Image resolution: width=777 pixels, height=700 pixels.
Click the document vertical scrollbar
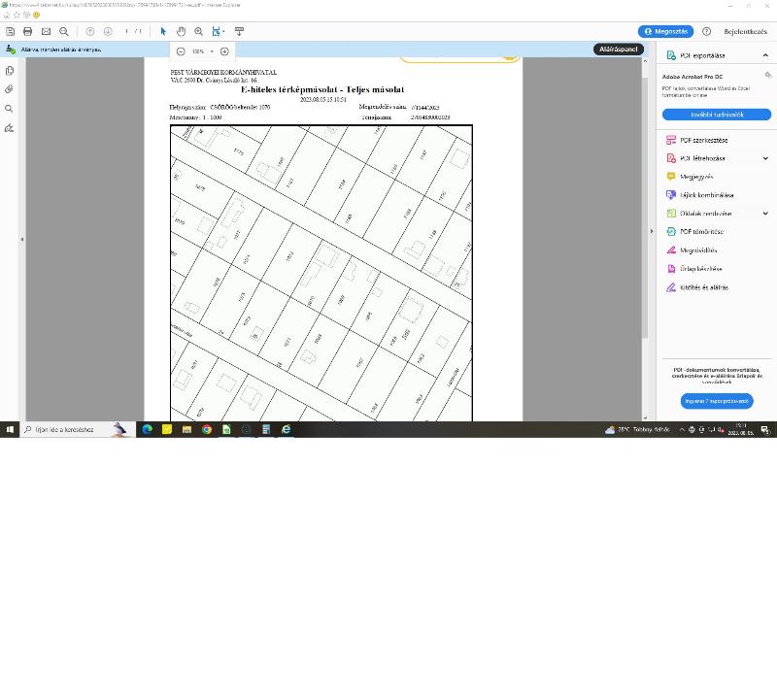pyautogui.click(x=645, y=208)
